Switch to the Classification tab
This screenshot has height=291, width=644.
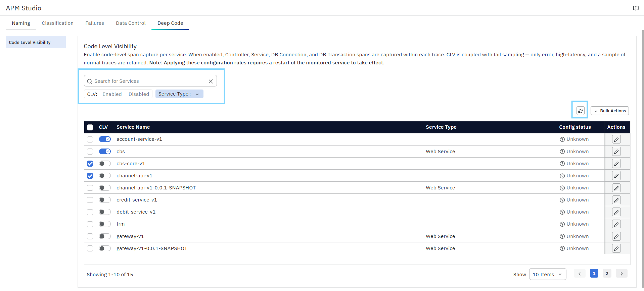pos(57,23)
